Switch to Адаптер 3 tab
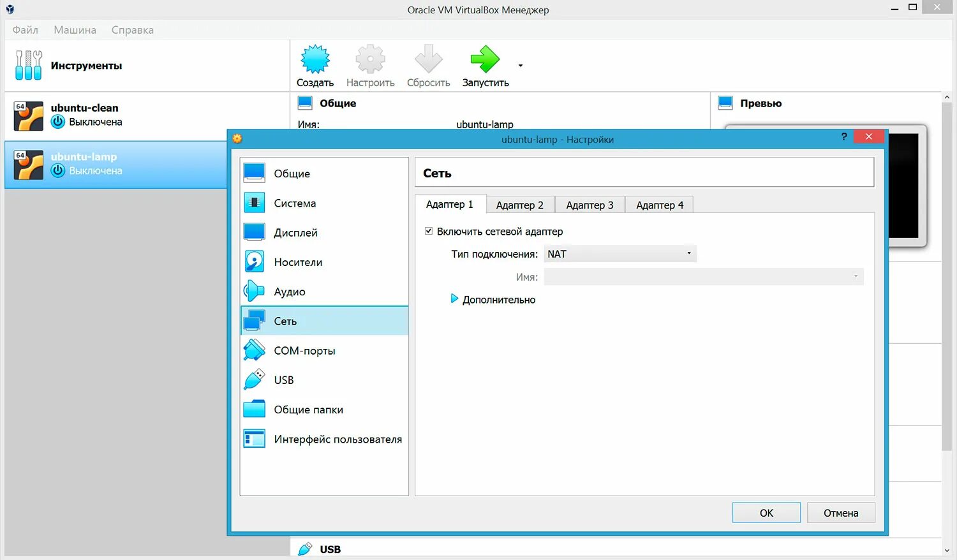This screenshot has width=957, height=560. (x=590, y=205)
